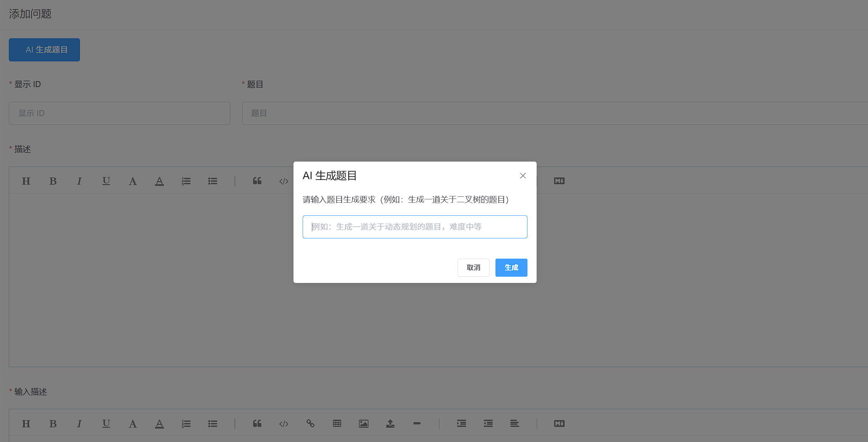Click the 显示 ID input field
The width and height of the screenshot is (868, 442).
click(120, 113)
